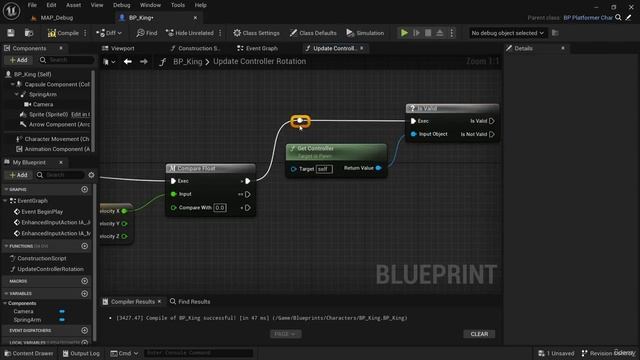Click Input Object pin on Is Valid
Image resolution: width=640 pixels, height=360 pixels.
coord(413,134)
